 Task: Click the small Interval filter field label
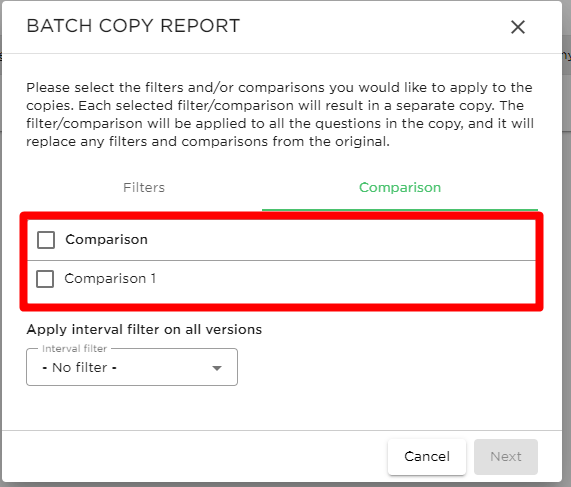click(x=75, y=349)
